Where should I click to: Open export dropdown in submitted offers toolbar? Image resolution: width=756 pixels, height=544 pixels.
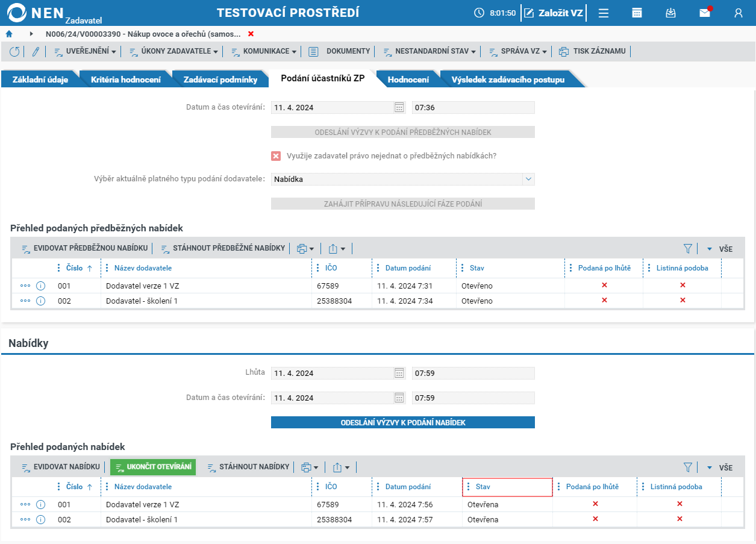coord(341,467)
